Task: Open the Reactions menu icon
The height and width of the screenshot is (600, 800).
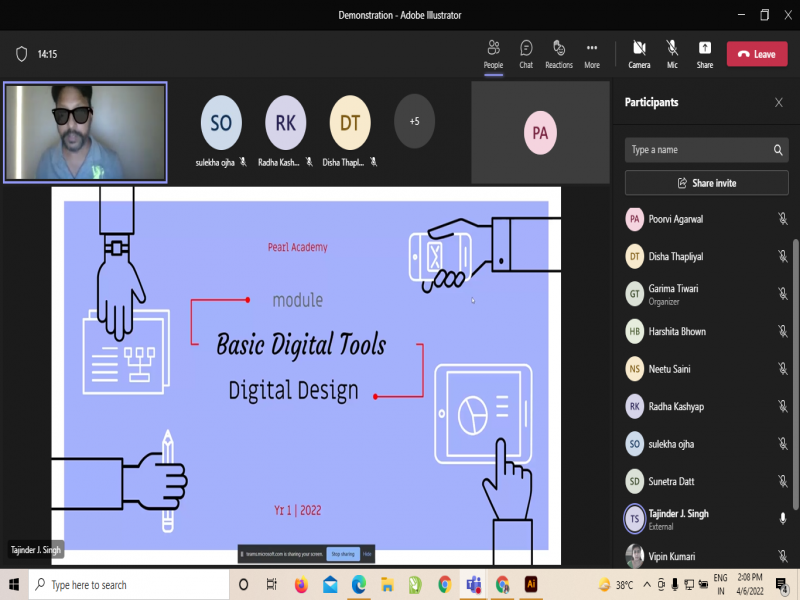Action: coord(559,48)
